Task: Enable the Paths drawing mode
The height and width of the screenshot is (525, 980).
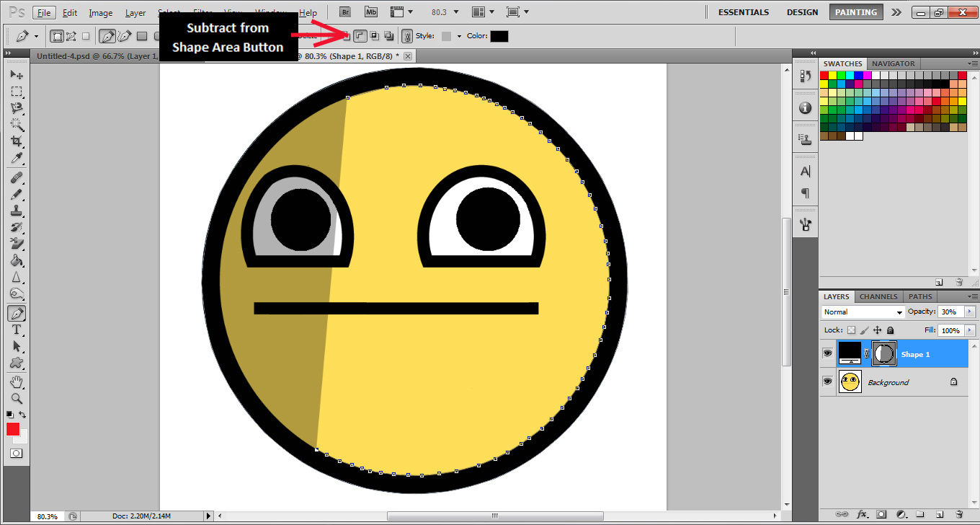Action: coord(71,36)
